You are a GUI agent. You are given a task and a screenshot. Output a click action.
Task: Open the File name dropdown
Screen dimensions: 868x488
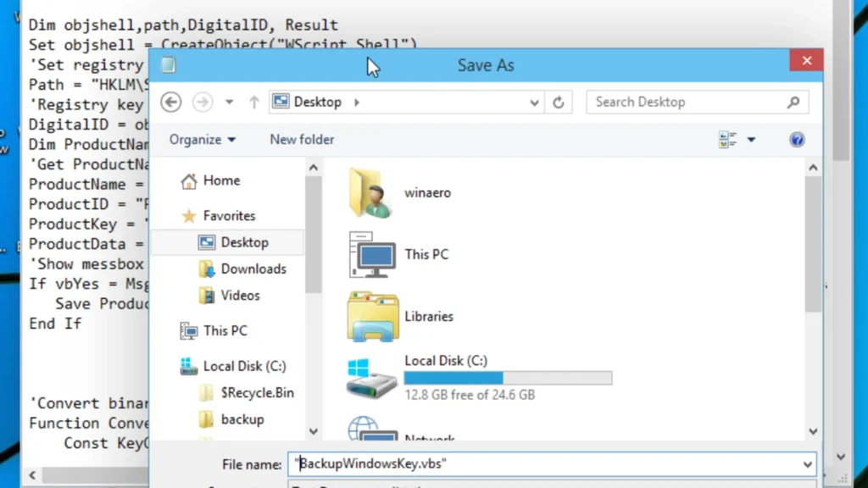point(806,464)
